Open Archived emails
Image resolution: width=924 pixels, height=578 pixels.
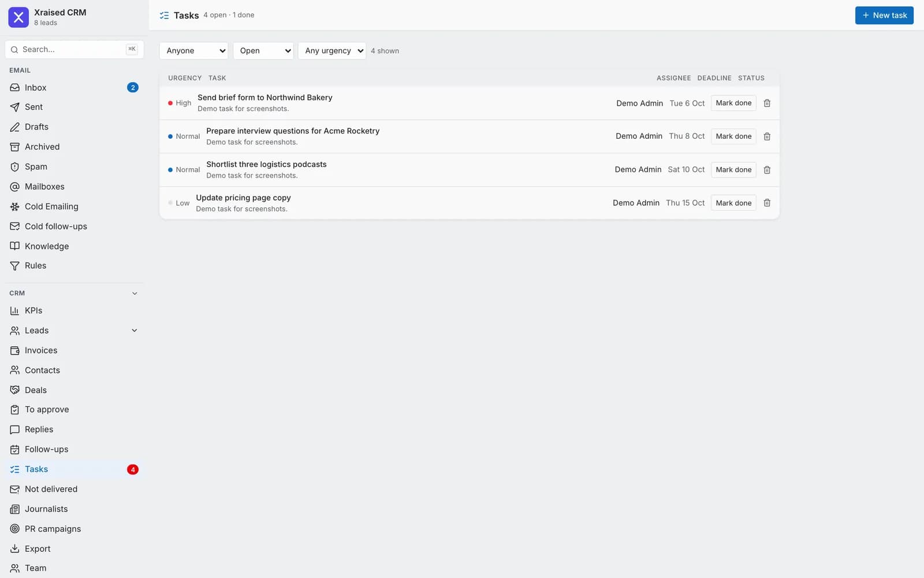coord(74,147)
